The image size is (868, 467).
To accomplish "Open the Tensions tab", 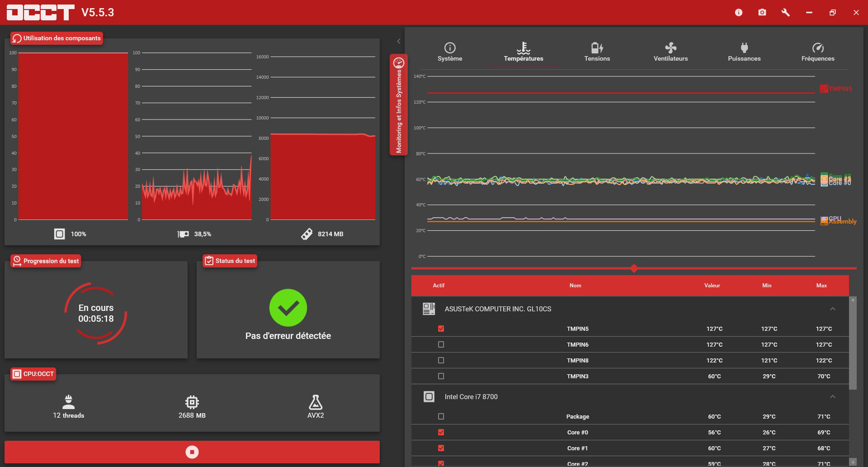I will (x=597, y=52).
